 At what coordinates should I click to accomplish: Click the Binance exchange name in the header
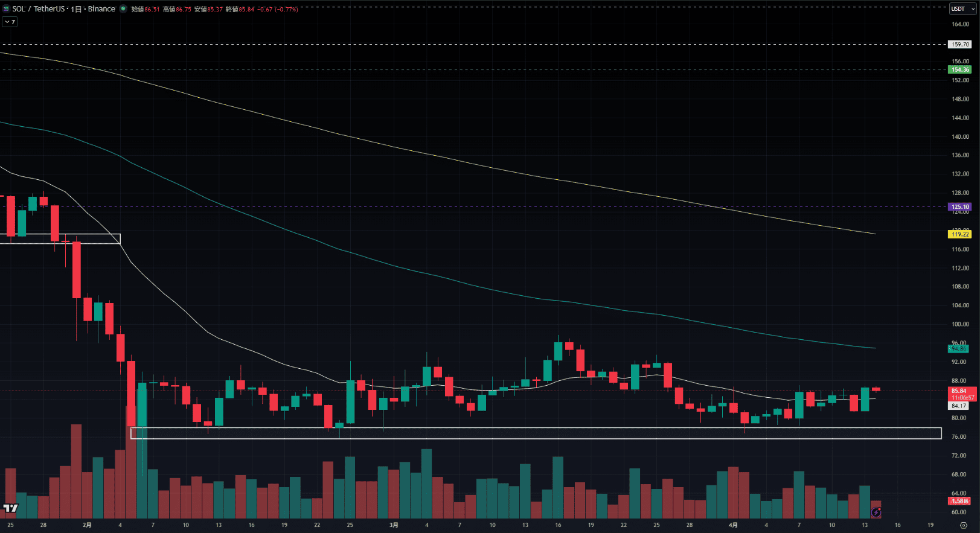coord(101,9)
